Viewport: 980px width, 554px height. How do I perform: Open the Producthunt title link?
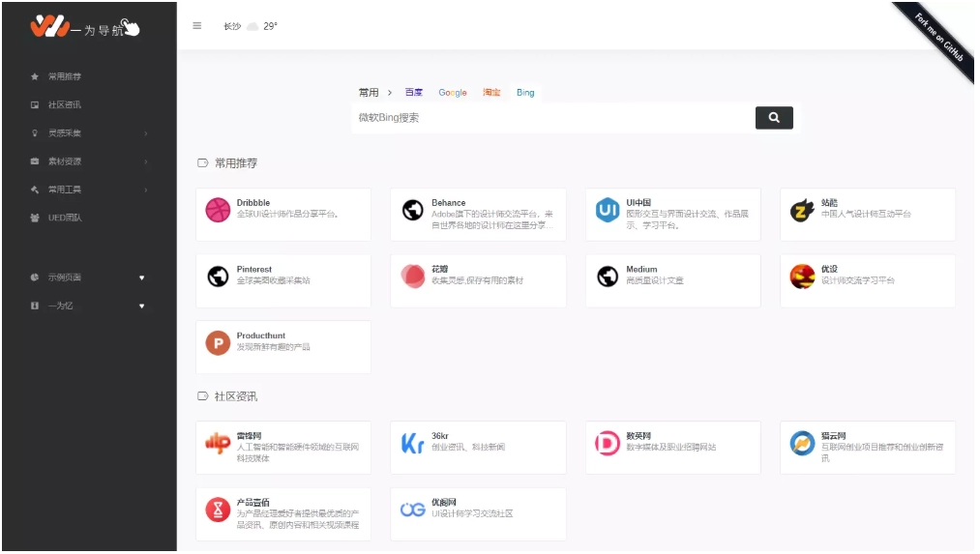(260, 335)
